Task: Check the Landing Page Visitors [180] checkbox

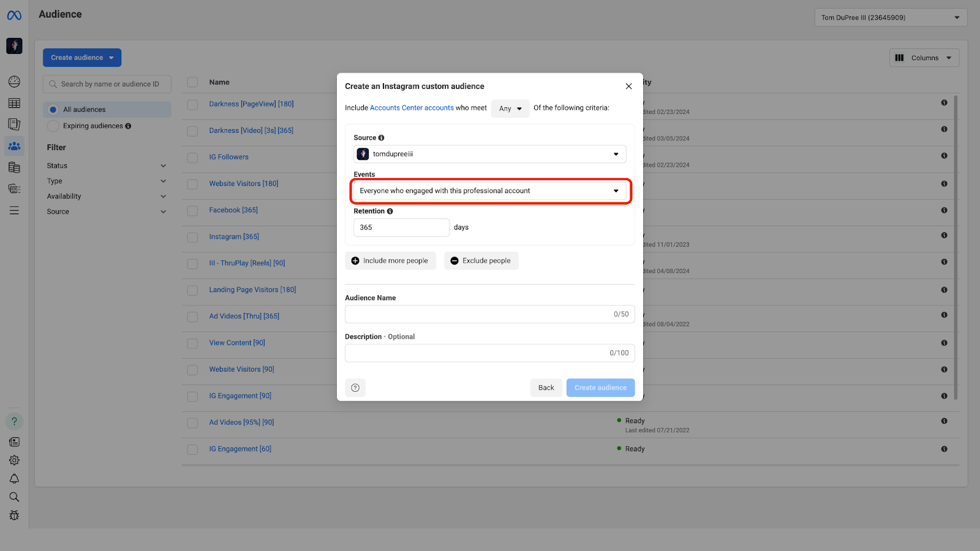Action: point(192,290)
